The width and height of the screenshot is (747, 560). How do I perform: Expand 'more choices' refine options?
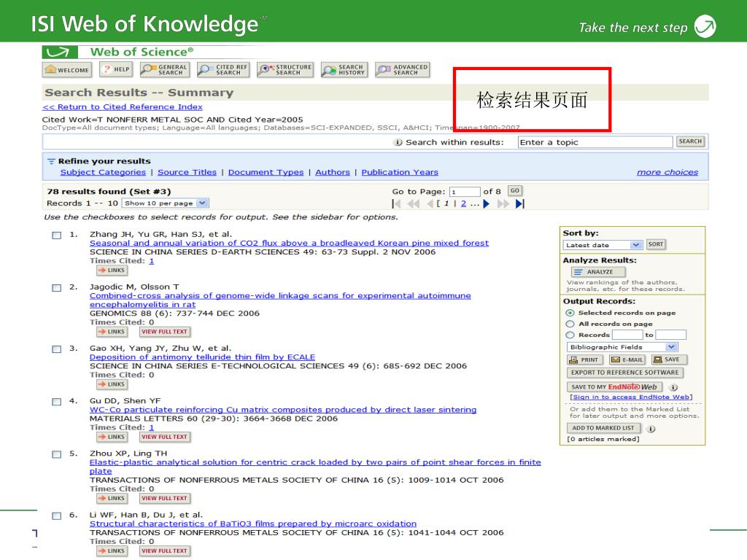tap(667, 172)
